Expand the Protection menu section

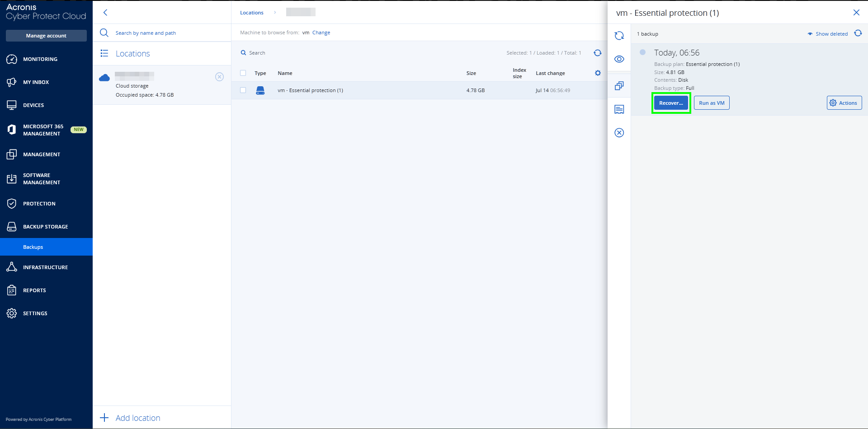click(39, 204)
